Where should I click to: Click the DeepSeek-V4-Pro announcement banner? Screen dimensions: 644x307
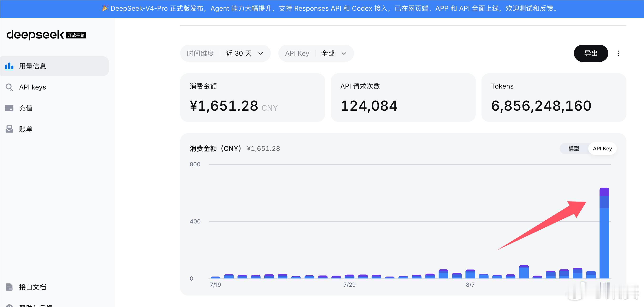[322, 9]
